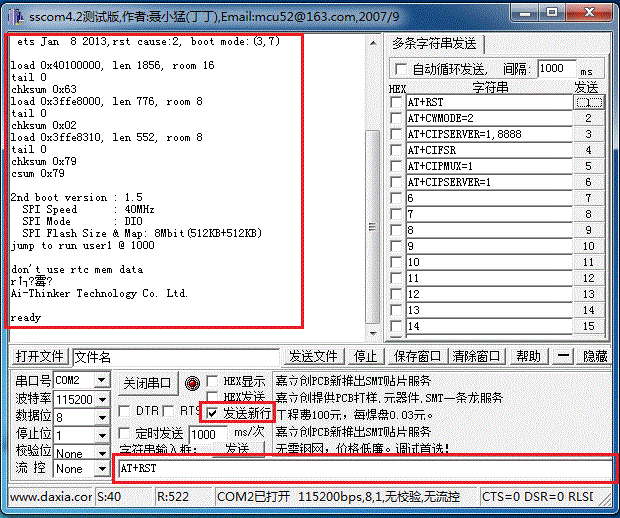Click the 隐藏 hide panel button

pos(595,356)
